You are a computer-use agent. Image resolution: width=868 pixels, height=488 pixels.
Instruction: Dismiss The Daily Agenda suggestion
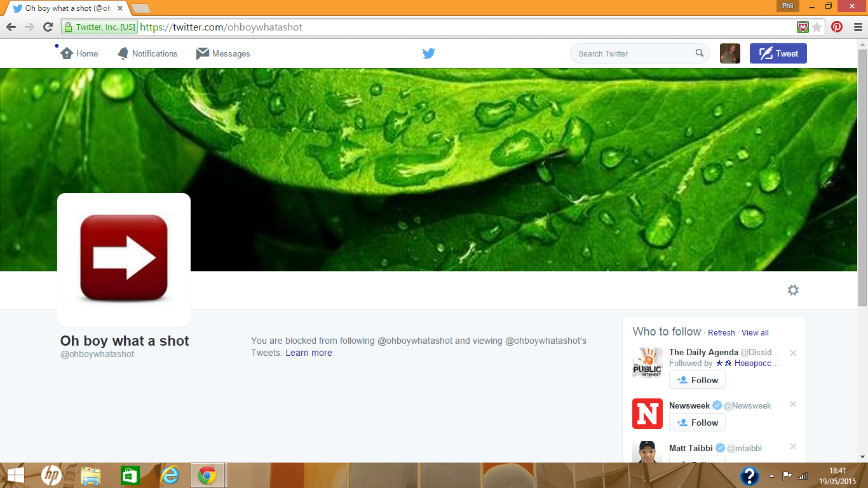(x=793, y=353)
